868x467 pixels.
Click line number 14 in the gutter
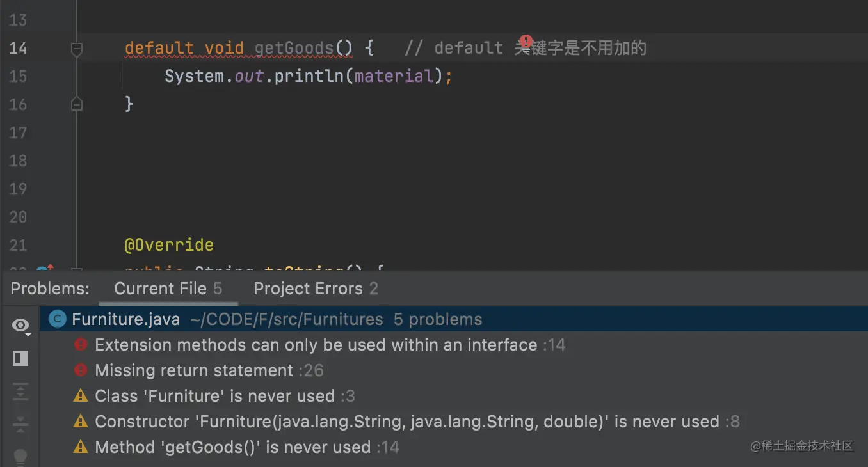pyautogui.click(x=19, y=48)
